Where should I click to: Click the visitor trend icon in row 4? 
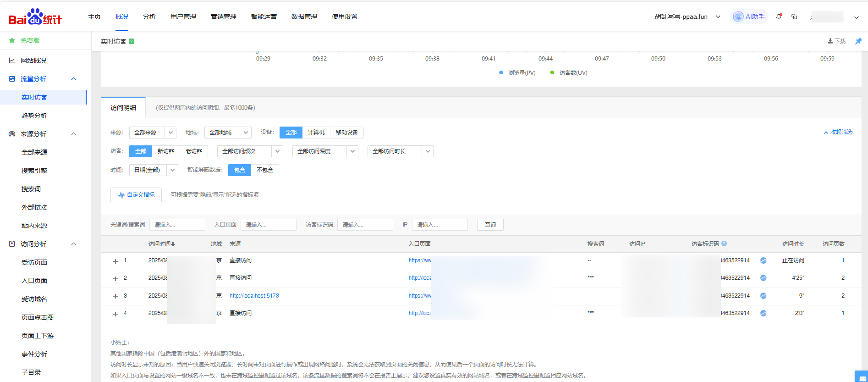[x=763, y=313]
